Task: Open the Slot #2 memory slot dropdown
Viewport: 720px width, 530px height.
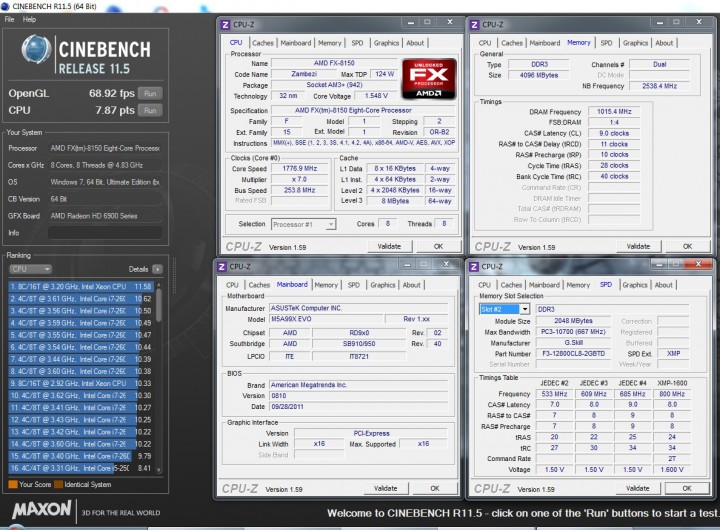Action: (505, 309)
